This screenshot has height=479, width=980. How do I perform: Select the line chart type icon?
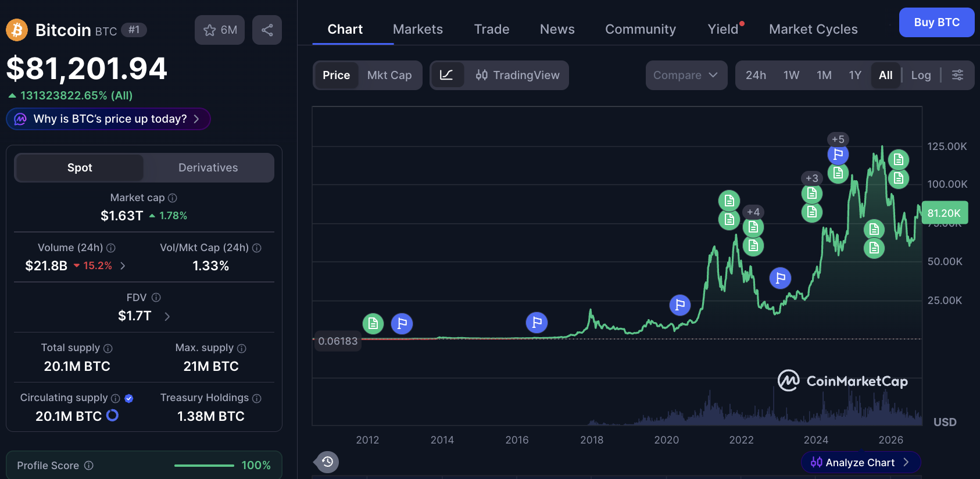tap(446, 75)
